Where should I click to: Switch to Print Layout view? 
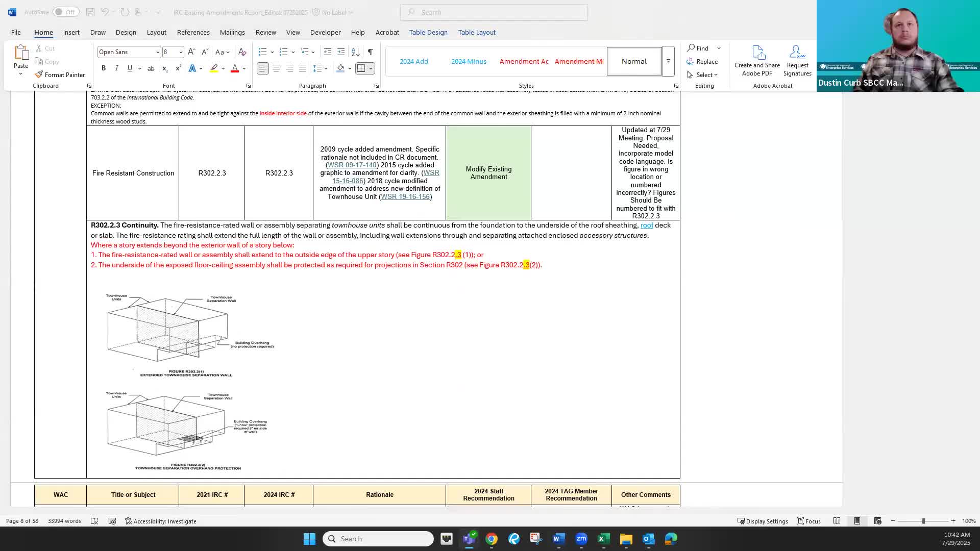(x=857, y=521)
